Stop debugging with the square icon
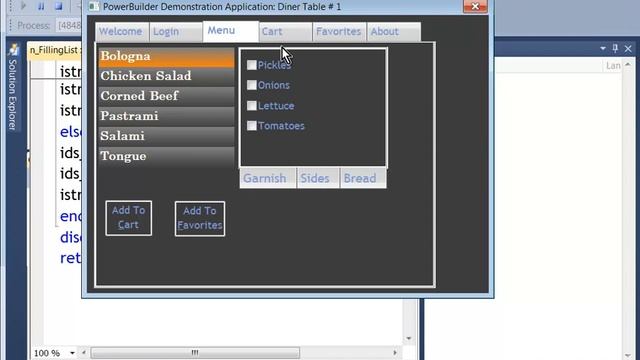640x360 pixels. coord(59,6)
